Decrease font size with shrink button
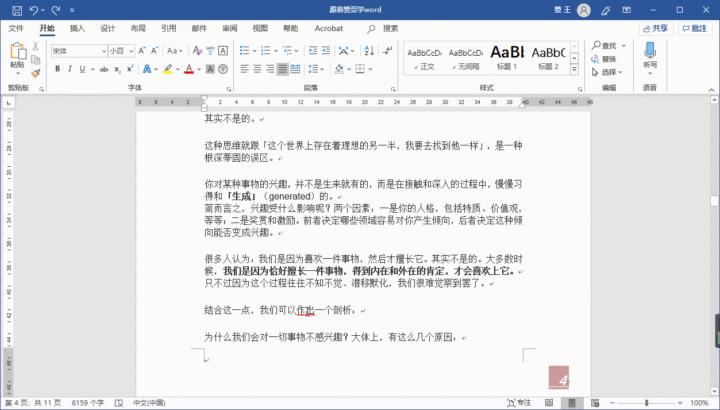Viewport: 720px width, 410px height. 155,51
